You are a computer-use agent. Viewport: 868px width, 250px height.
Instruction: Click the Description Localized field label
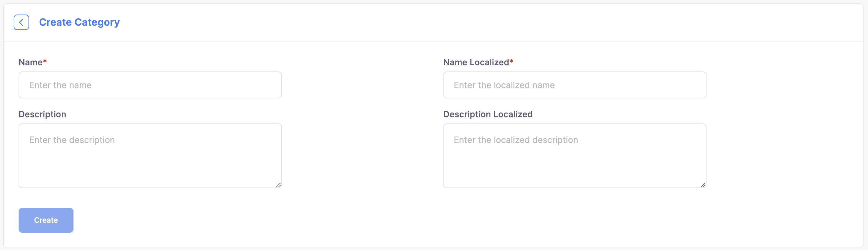point(488,114)
